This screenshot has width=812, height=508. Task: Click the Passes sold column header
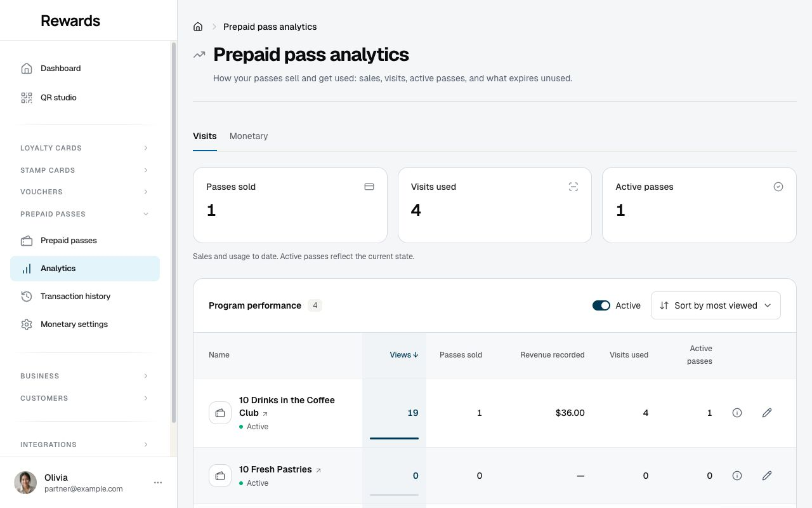pos(461,355)
